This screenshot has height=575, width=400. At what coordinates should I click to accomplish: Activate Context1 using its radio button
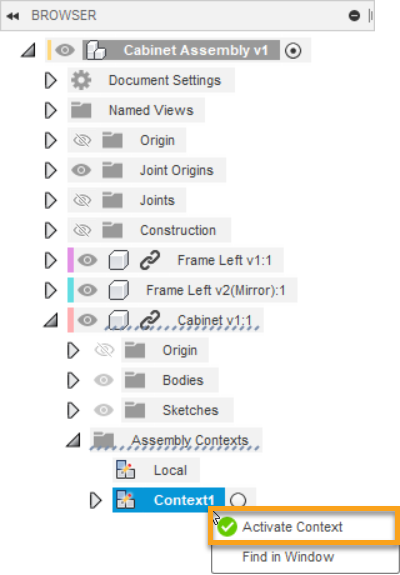(238, 500)
